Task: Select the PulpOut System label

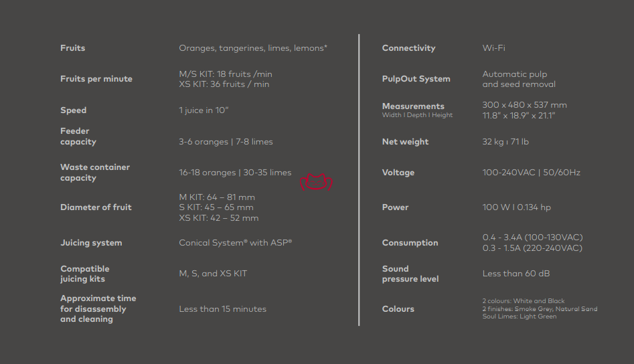Action: coord(416,79)
